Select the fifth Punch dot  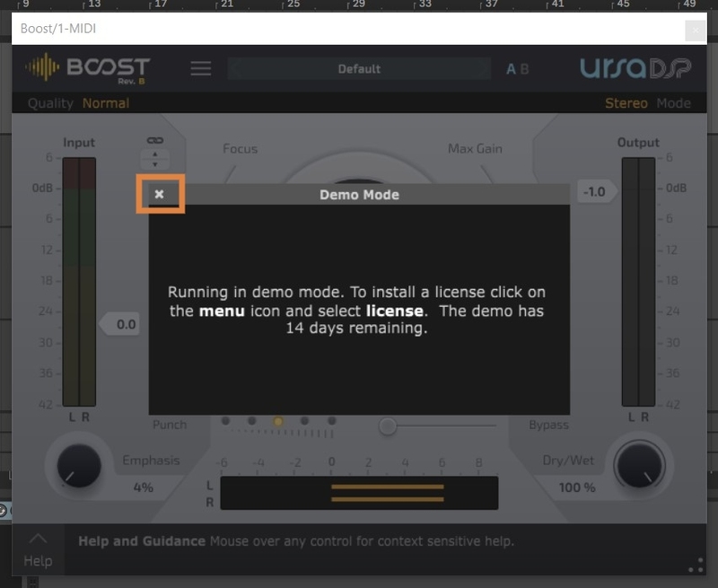(332, 420)
